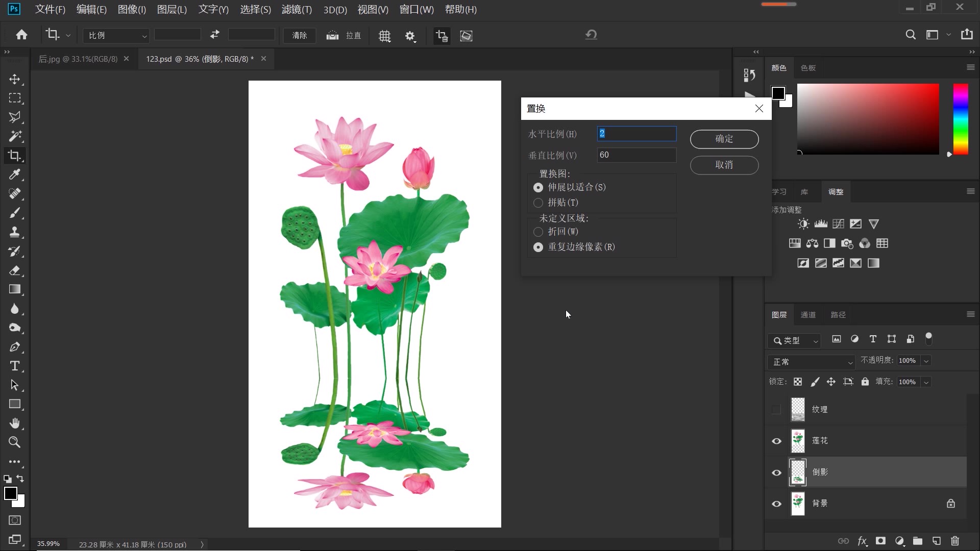Click the delete layer trash icon
980x551 pixels.
(955, 541)
